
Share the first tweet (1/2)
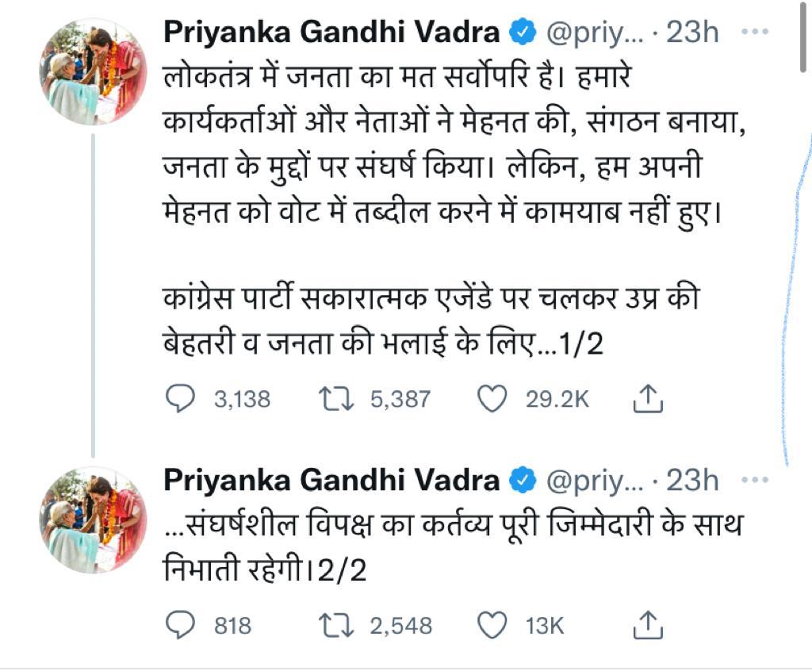pyautogui.click(x=647, y=398)
